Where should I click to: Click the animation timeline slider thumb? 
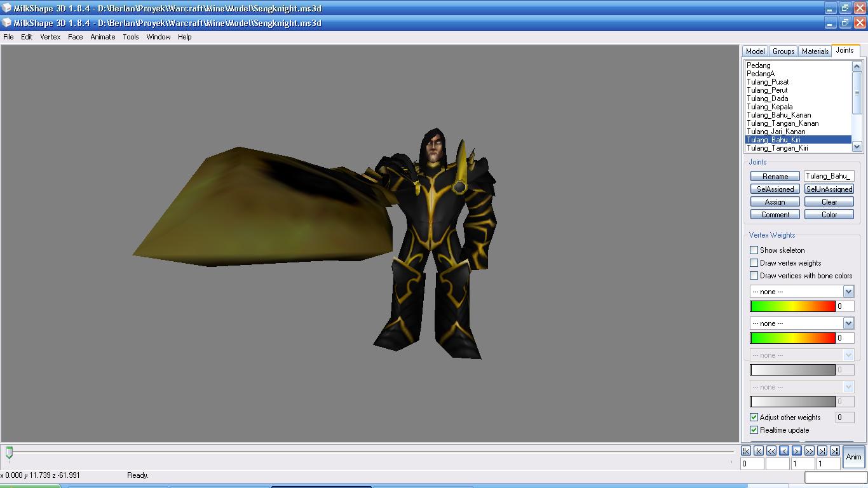[9, 452]
